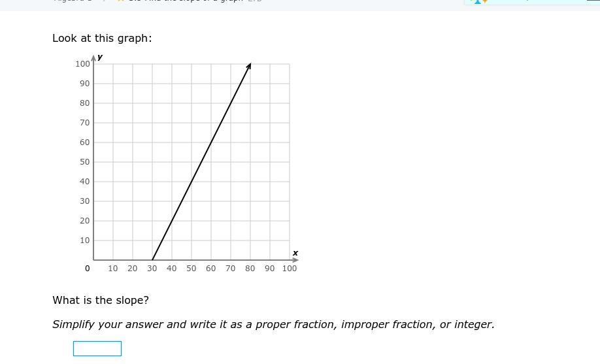
Task: Click the slope answer input box
Action: point(97,348)
